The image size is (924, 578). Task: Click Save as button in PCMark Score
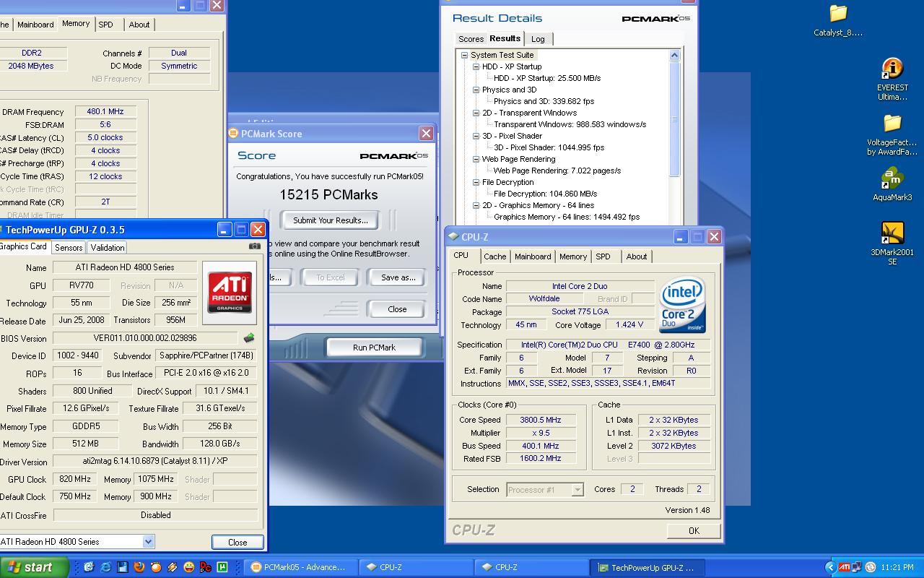pos(398,277)
